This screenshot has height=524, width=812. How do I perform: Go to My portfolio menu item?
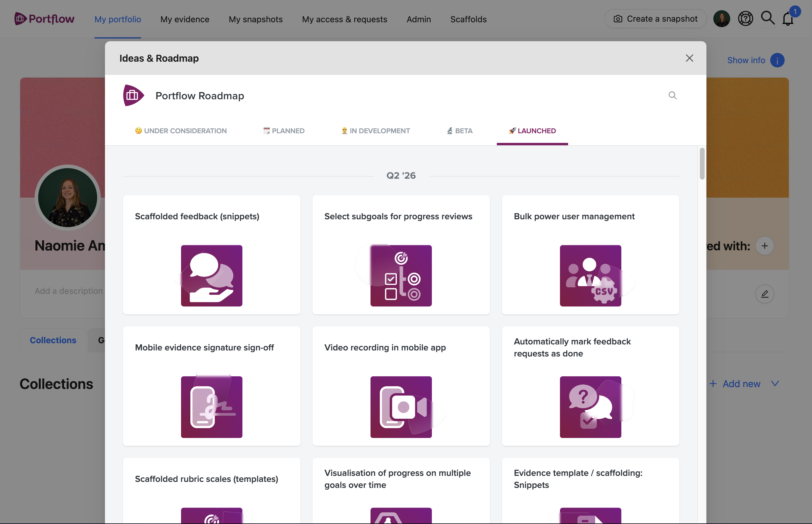pos(118,19)
